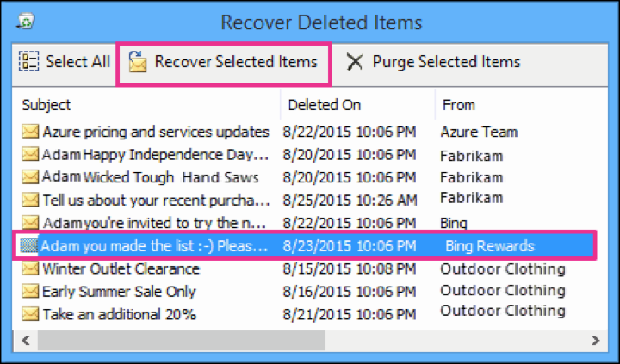620x364 pixels.
Task: Click the Recover Selected Items envelope icon
Action: coord(138,62)
